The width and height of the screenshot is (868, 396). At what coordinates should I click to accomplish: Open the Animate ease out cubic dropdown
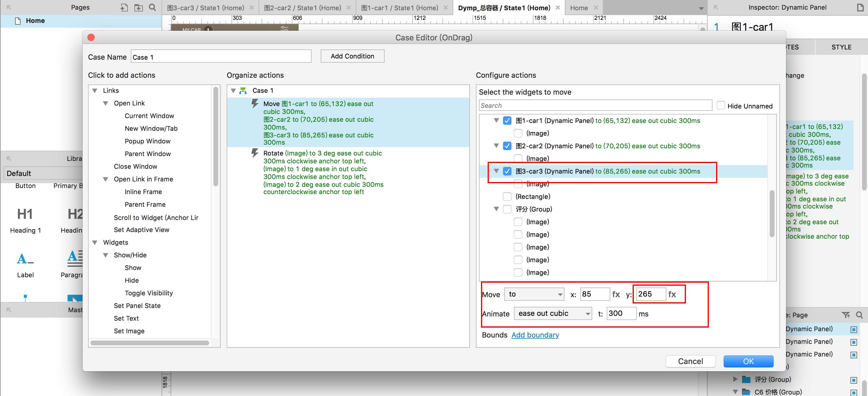point(553,313)
